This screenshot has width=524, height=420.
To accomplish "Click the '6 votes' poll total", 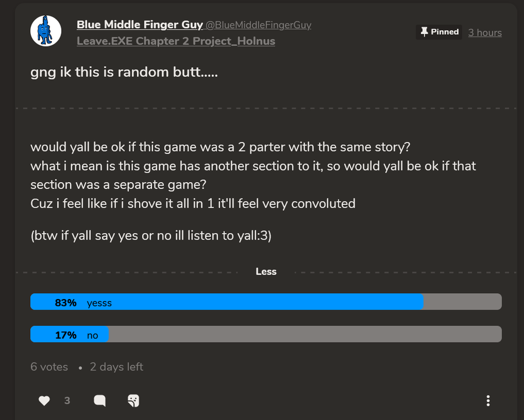I will point(49,367).
